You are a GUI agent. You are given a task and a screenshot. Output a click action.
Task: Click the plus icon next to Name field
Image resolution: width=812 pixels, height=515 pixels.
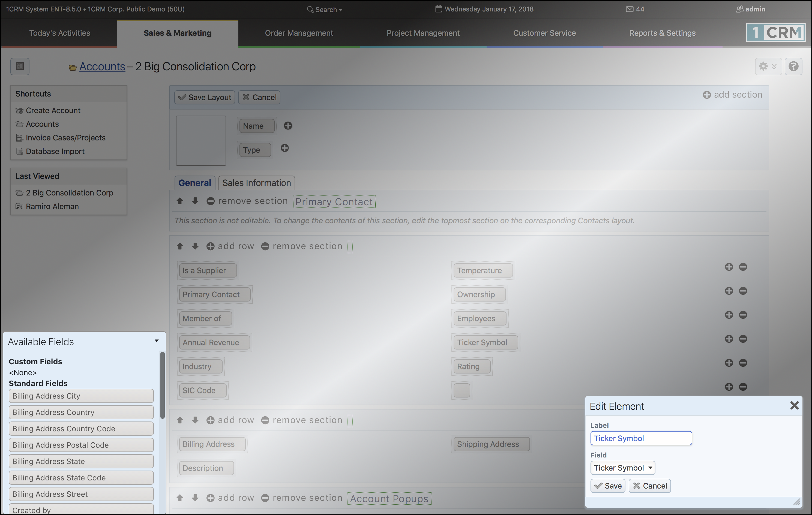pos(288,126)
